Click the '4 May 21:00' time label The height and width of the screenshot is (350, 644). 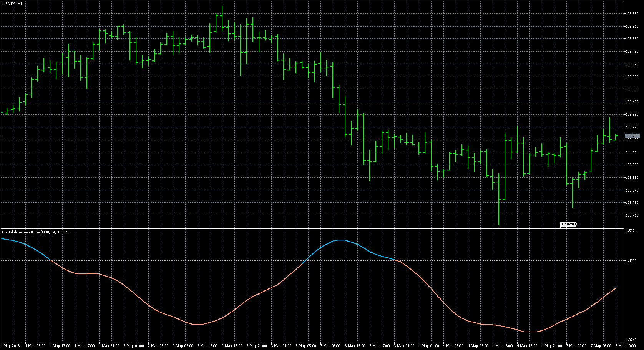[x=552, y=346]
